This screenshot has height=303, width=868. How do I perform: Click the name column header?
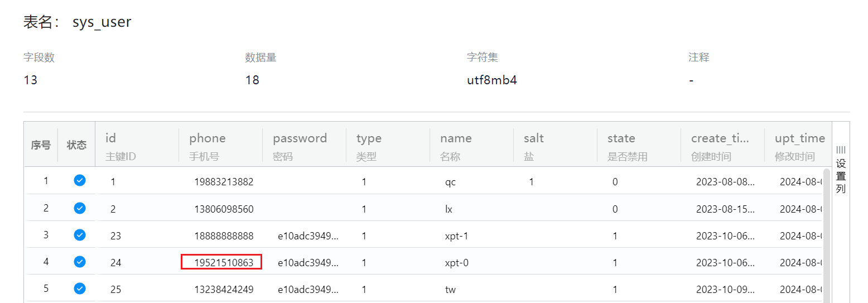click(456, 138)
